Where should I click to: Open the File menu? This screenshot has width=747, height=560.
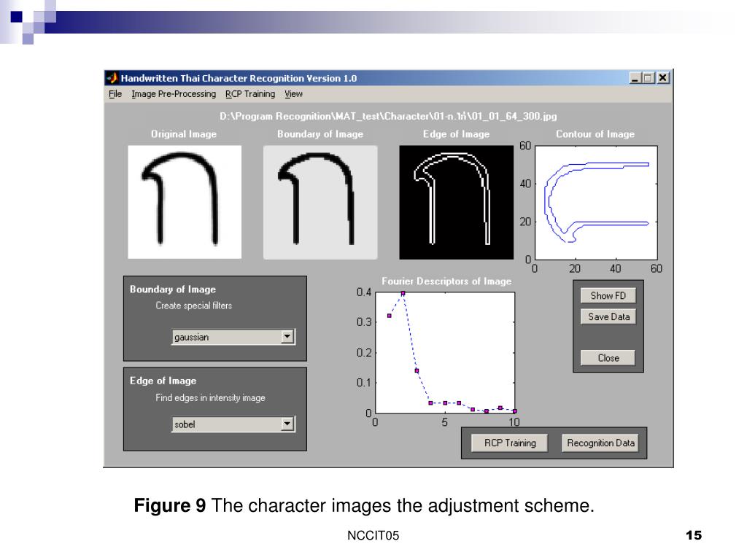(115, 94)
